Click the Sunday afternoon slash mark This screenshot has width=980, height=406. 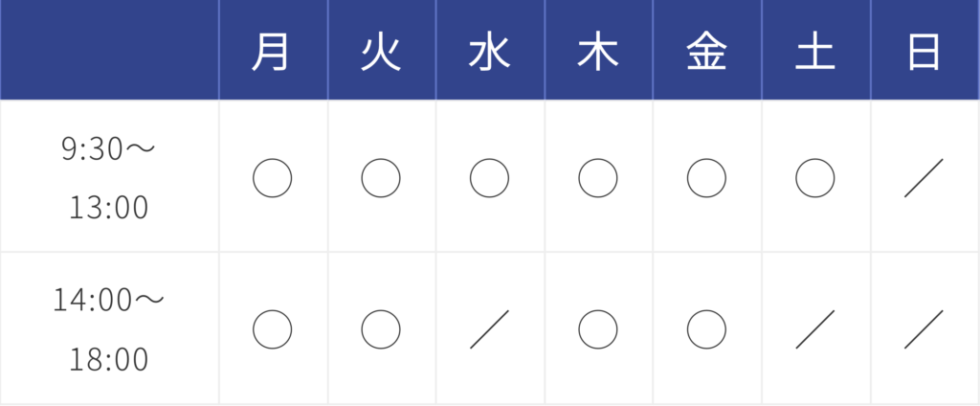point(924,328)
